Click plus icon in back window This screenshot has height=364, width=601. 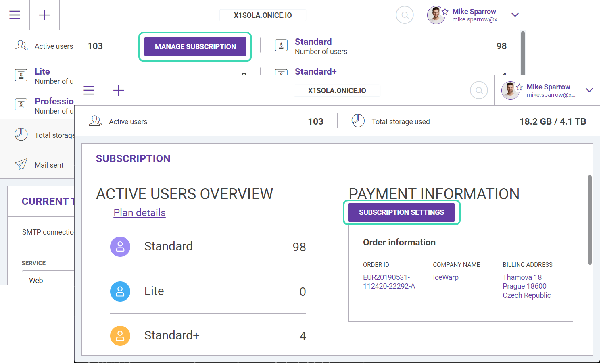44,15
